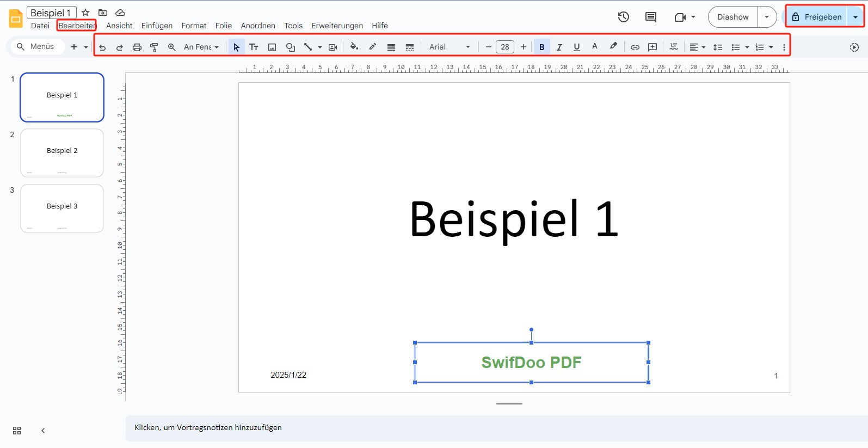Expand the Diashow dropdown arrow
This screenshot has width=868, height=448.
pos(767,17)
